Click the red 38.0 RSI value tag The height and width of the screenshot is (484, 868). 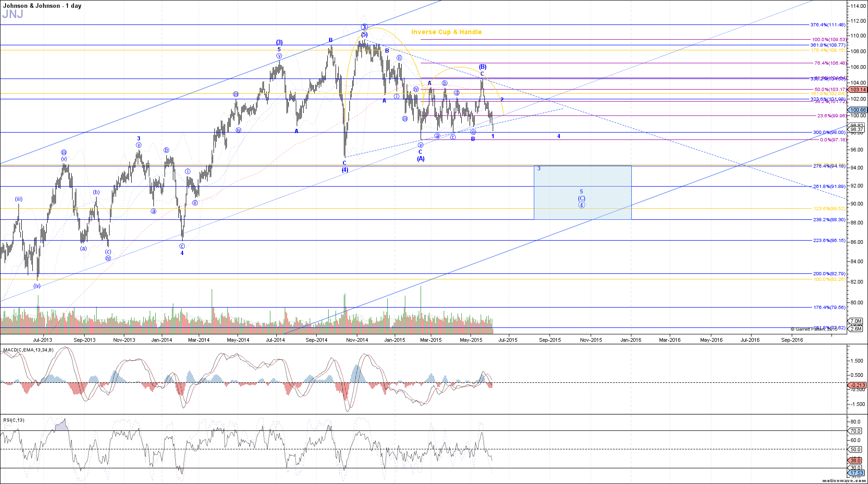click(x=856, y=460)
